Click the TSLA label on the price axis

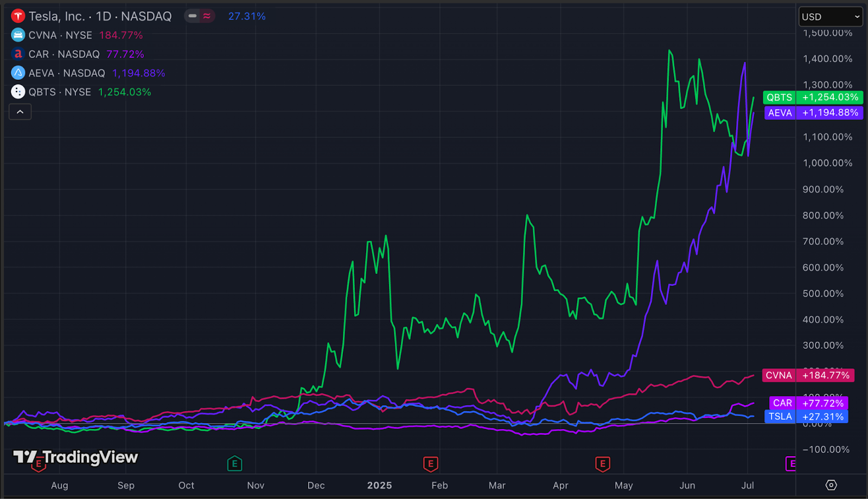tap(780, 417)
